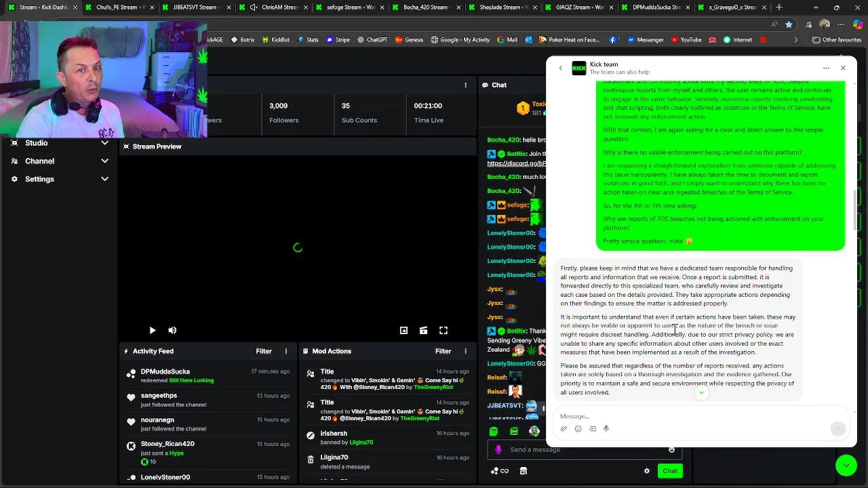The height and width of the screenshot is (488, 868).
Task: Open emoji picker in support message box
Action: tap(578, 428)
